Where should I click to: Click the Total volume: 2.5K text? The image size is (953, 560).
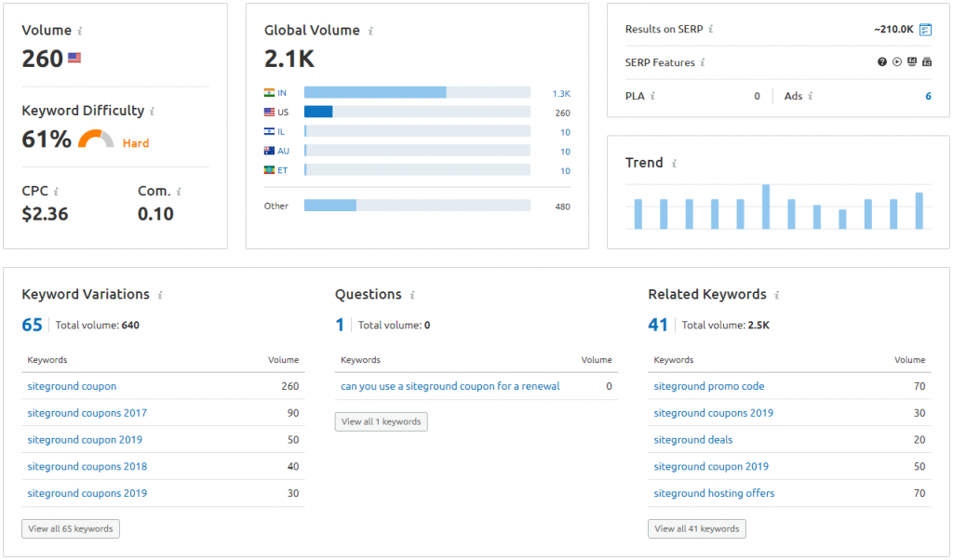point(725,325)
